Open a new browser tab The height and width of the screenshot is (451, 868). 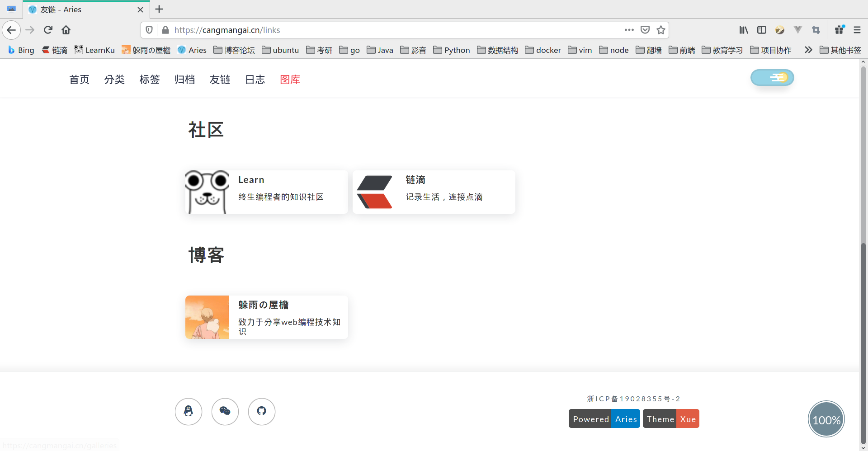[159, 9]
